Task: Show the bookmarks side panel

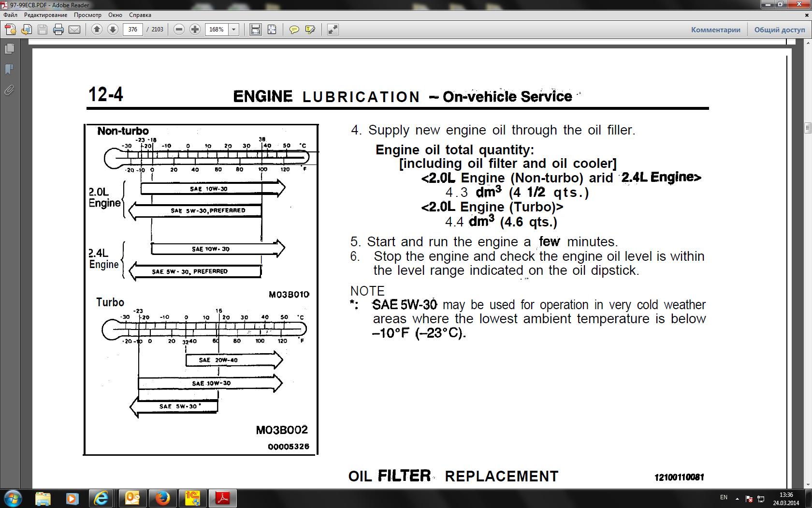Action: (9, 70)
